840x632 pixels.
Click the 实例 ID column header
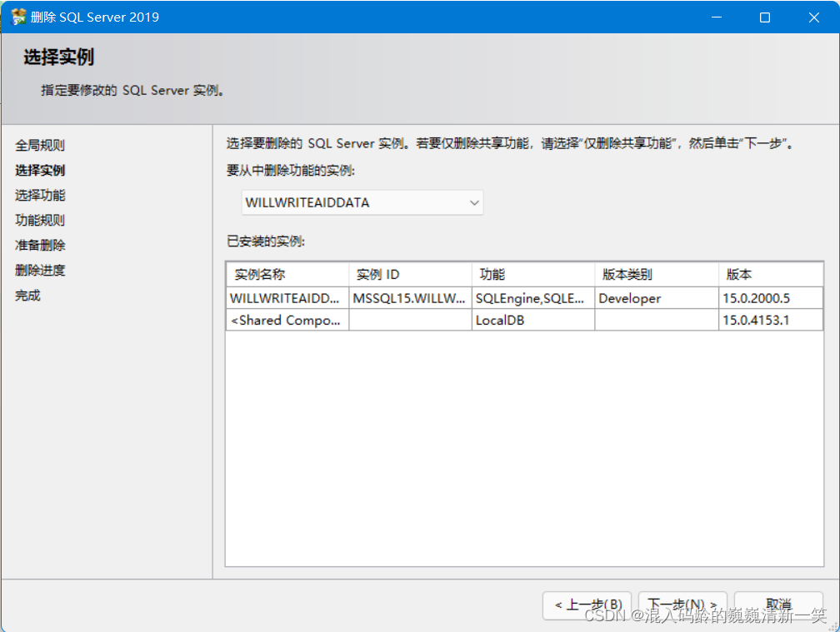point(410,275)
